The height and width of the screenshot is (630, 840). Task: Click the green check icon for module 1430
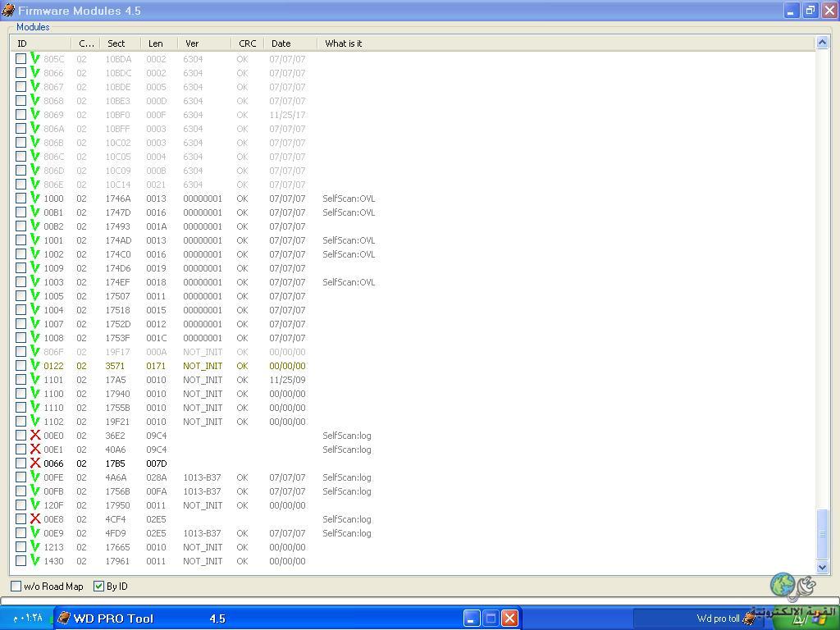[x=35, y=559]
